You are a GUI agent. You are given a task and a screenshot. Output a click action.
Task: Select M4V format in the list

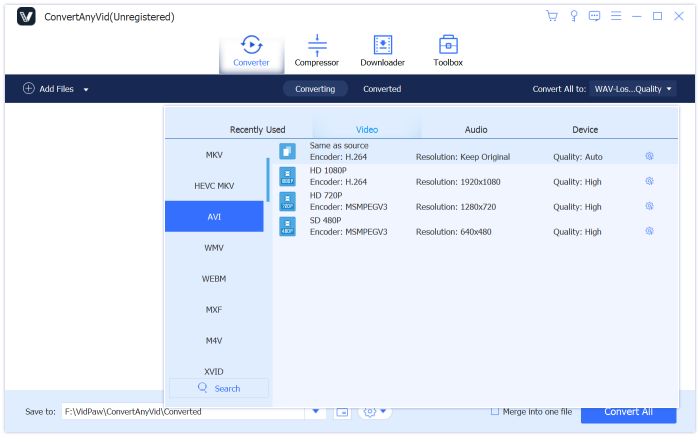coord(214,341)
